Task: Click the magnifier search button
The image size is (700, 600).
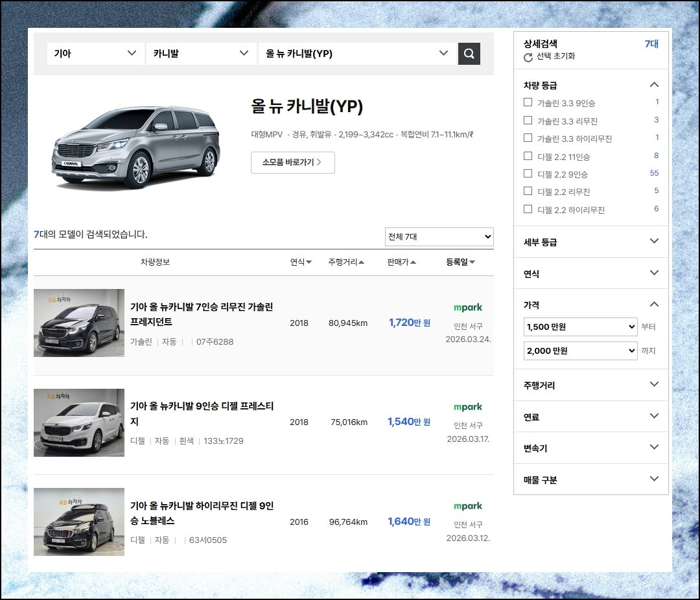Action: [x=469, y=54]
